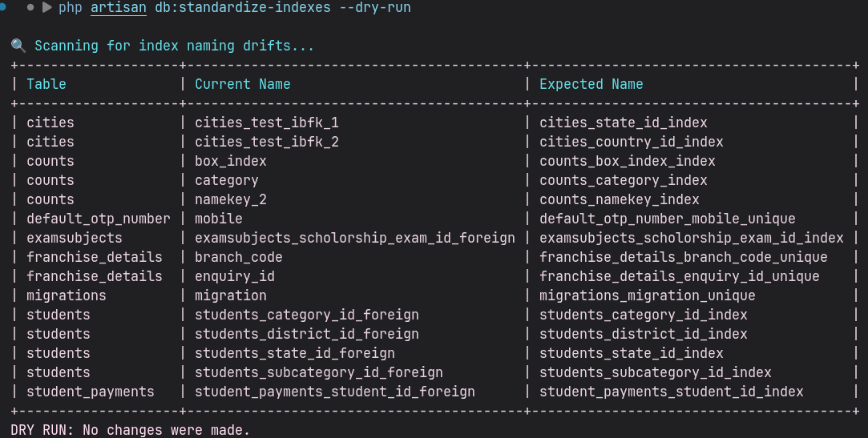The height and width of the screenshot is (438, 868).
Task: Select the current name mobile
Action: click(x=219, y=219)
